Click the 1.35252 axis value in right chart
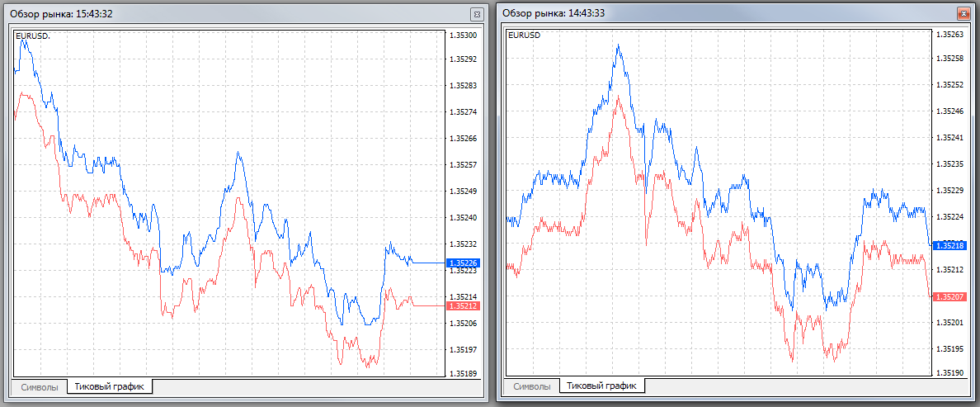The height and width of the screenshot is (407, 980). tap(949, 85)
